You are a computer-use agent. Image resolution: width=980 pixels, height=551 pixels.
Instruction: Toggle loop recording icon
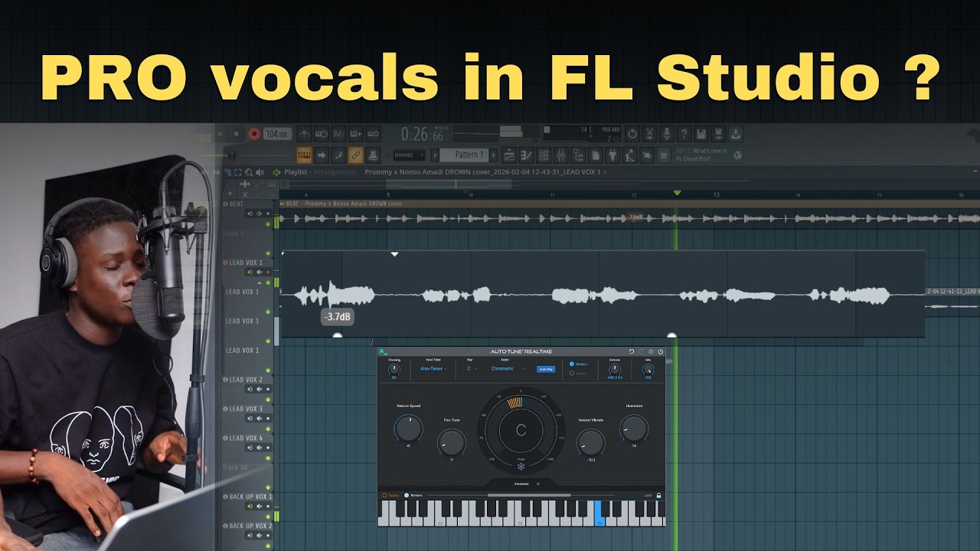(373, 133)
